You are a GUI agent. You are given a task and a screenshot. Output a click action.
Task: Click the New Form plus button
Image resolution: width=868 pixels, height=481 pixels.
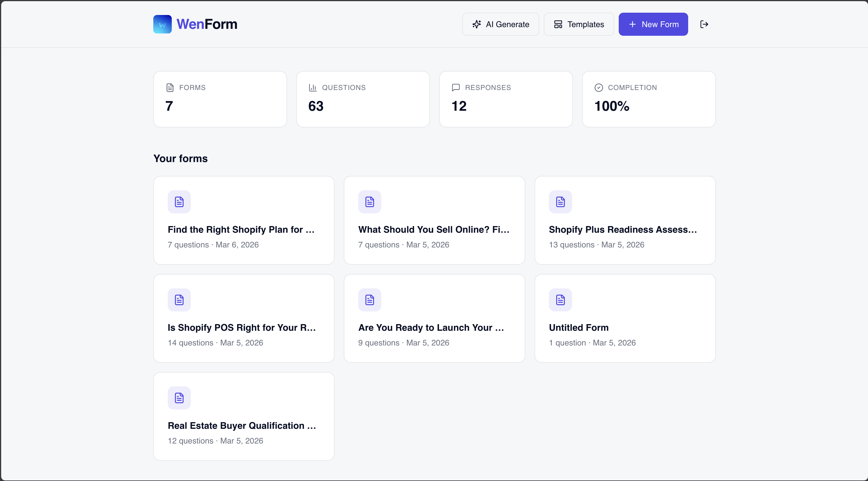(x=653, y=24)
